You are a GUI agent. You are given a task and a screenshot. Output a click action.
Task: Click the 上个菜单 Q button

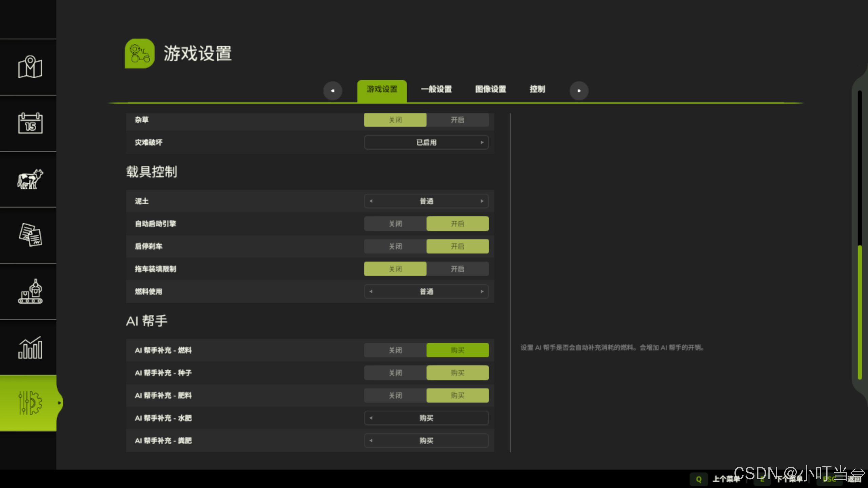click(x=699, y=479)
